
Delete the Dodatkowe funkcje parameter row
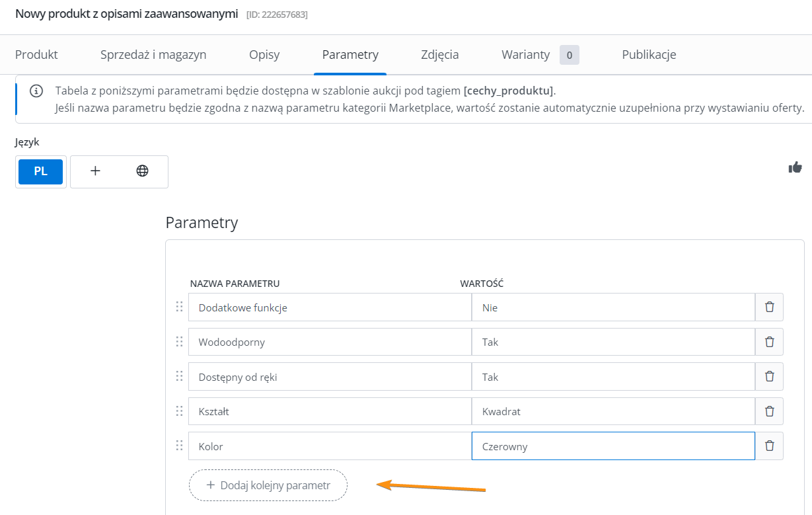[x=769, y=307]
